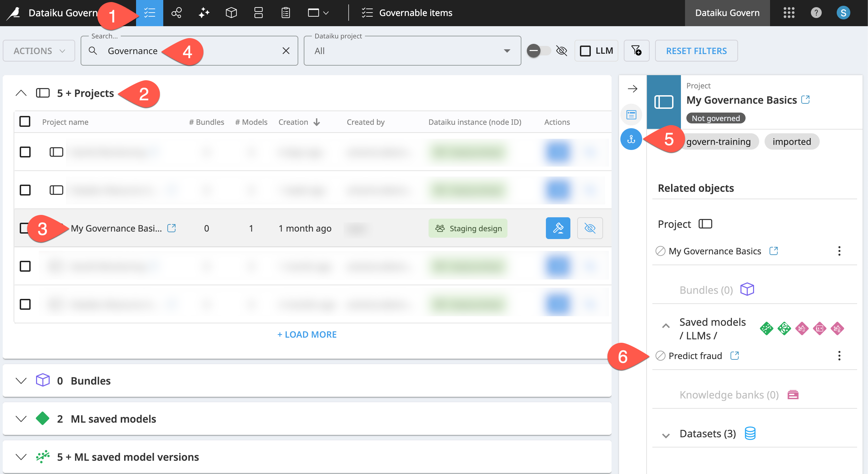Open more options for related My Governance Basics

click(839, 251)
